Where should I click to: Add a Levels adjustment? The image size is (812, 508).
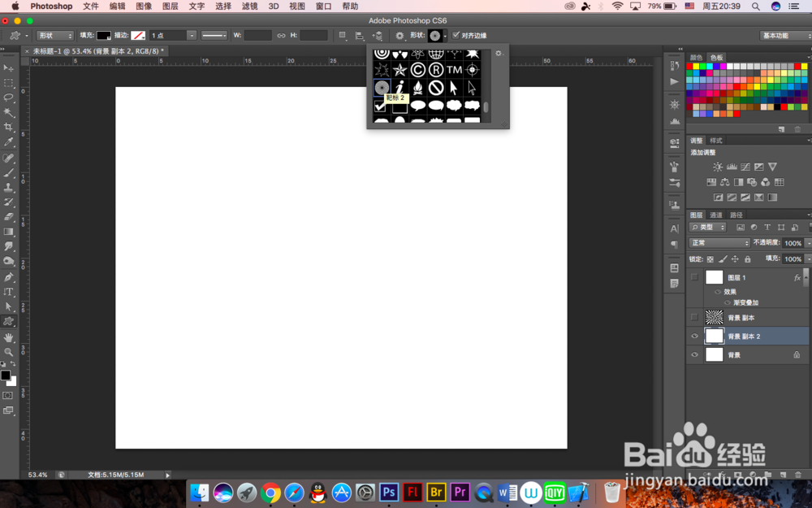[x=732, y=167]
